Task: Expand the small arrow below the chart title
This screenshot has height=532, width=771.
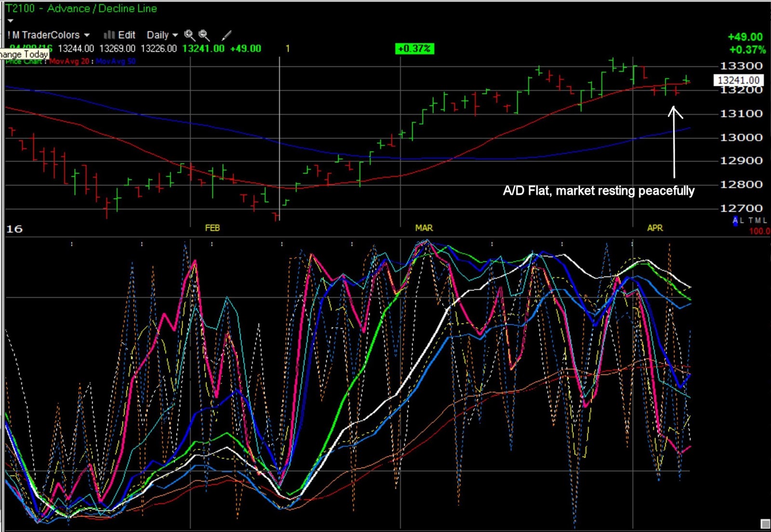Action: pos(10,20)
